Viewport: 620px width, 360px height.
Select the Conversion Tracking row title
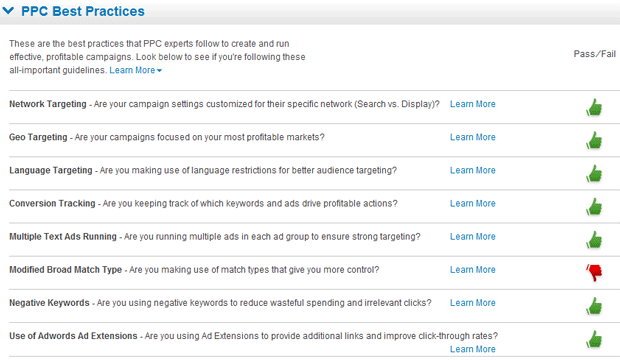pyautogui.click(x=52, y=204)
